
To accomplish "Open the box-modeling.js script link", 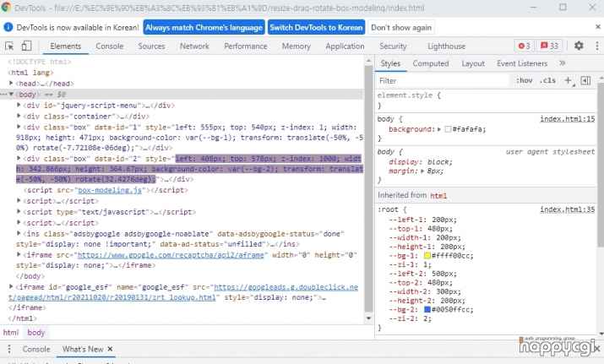I will 110,190.
